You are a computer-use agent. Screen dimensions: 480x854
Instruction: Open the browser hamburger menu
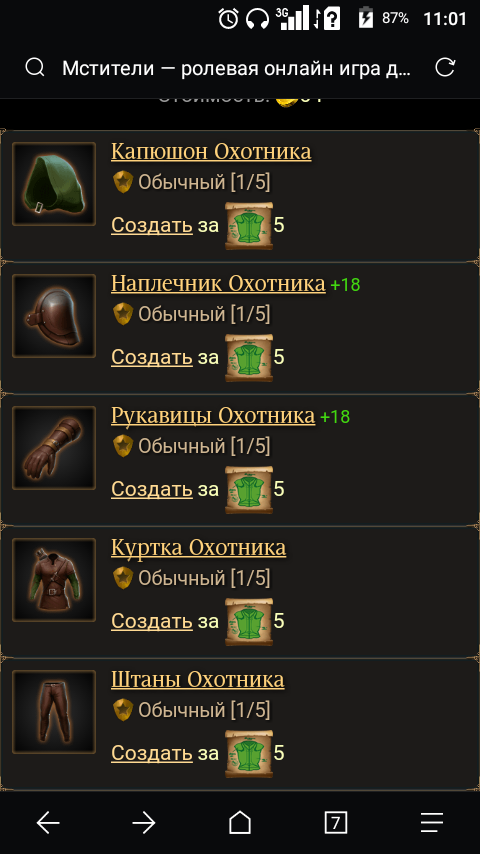coord(432,822)
